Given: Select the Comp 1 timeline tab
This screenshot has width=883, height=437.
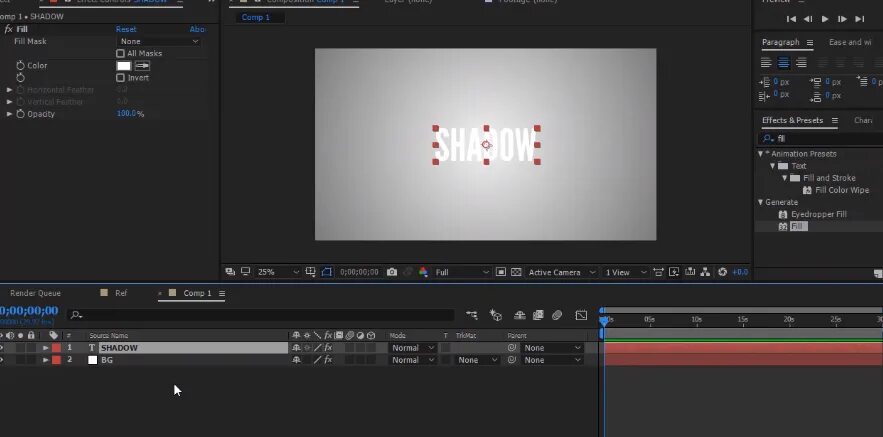Looking at the screenshot, I should [x=197, y=293].
